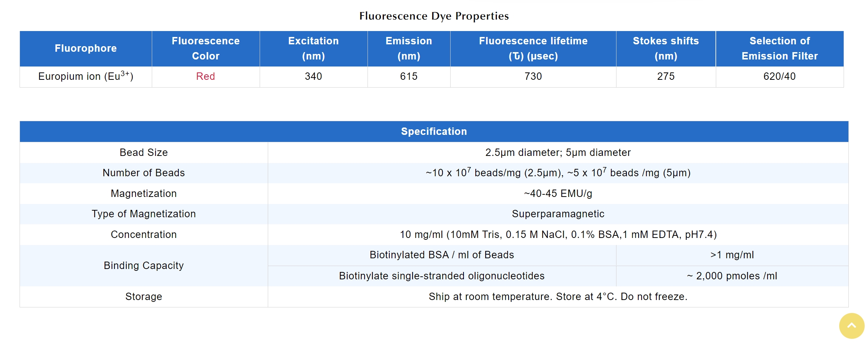This screenshot has height=344, width=868.
Task: Click the 620/40 emission filter value
Action: (779, 76)
